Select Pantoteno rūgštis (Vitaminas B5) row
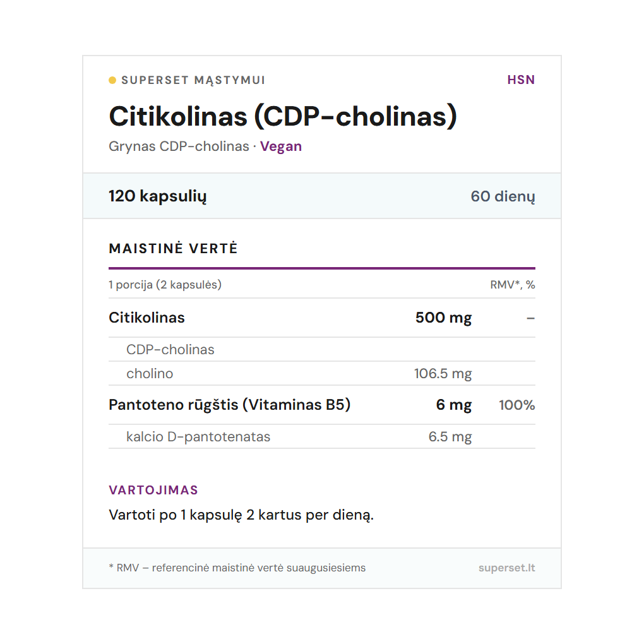 (230, 405)
